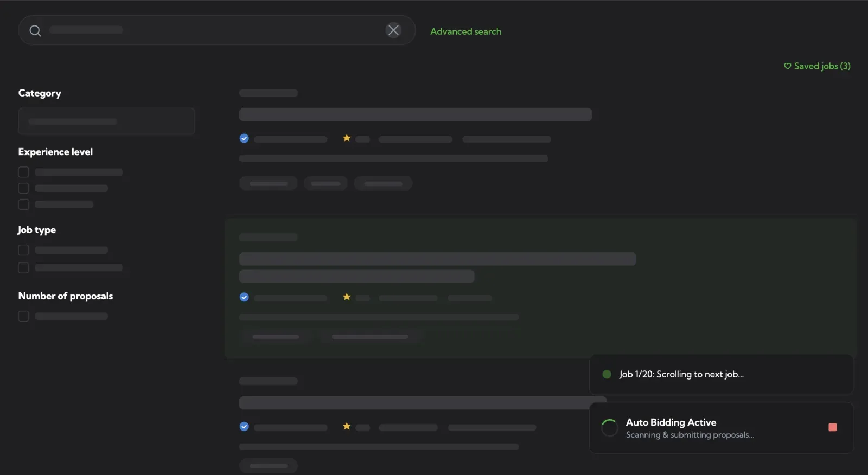Click the "Job type" filter heading
This screenshot has width=868, height=475.
coord(37,230)
